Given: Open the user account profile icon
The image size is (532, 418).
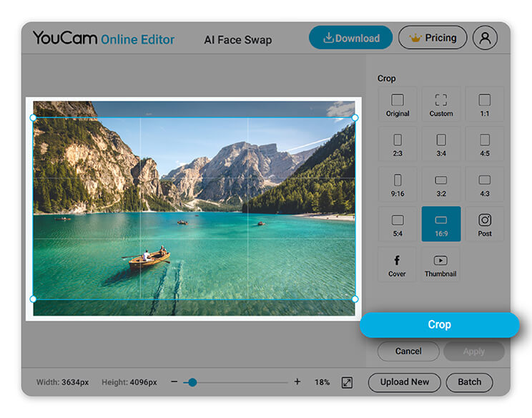Looking at the screenshot, I should coord(485,38).
